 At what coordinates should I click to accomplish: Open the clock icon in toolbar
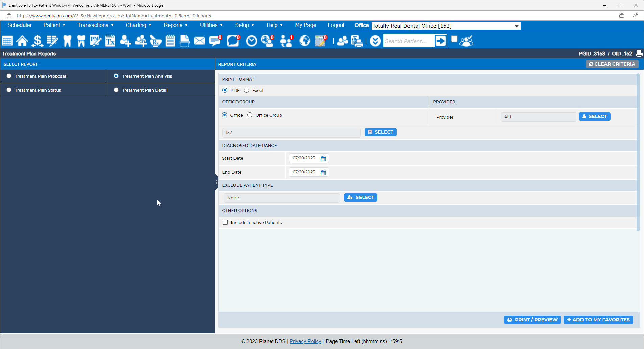click(x=251, y=41)
